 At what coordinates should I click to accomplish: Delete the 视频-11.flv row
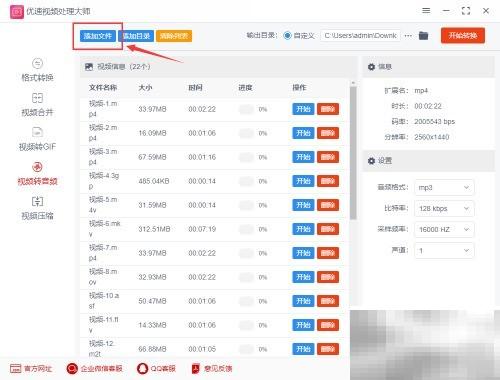pos(328,325)
